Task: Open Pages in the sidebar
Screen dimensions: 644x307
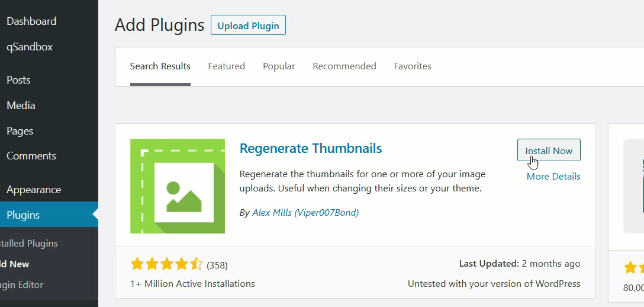Action: click(20, 131)
